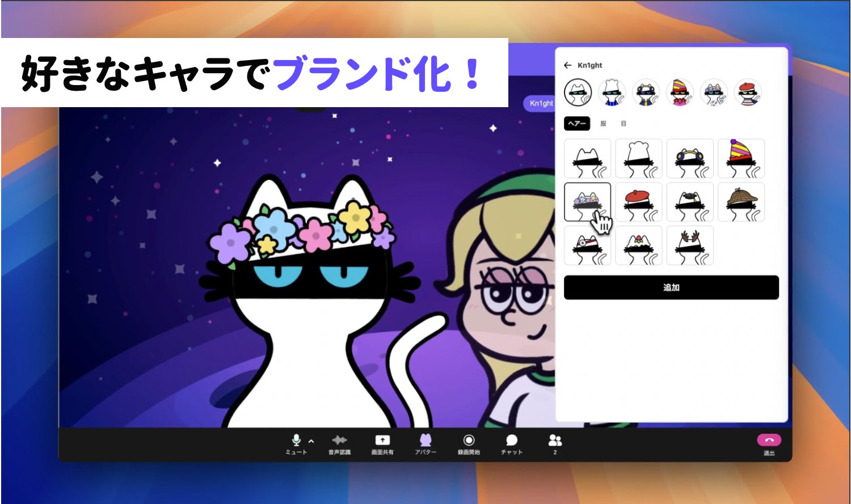Choose the doctor head mirror option
851x504 pixels.
(588, 245)
